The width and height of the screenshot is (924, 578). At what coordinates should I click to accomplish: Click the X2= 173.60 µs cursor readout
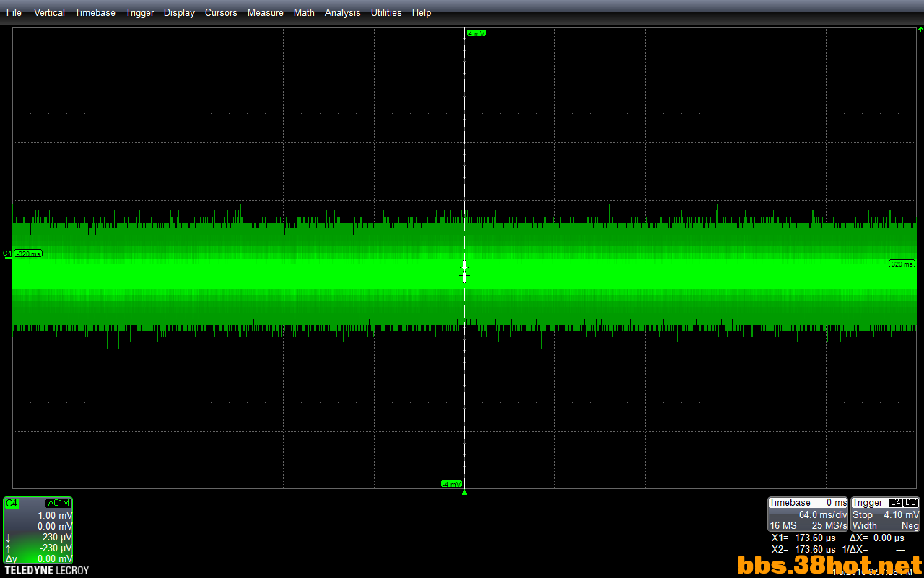click(803, 549)
